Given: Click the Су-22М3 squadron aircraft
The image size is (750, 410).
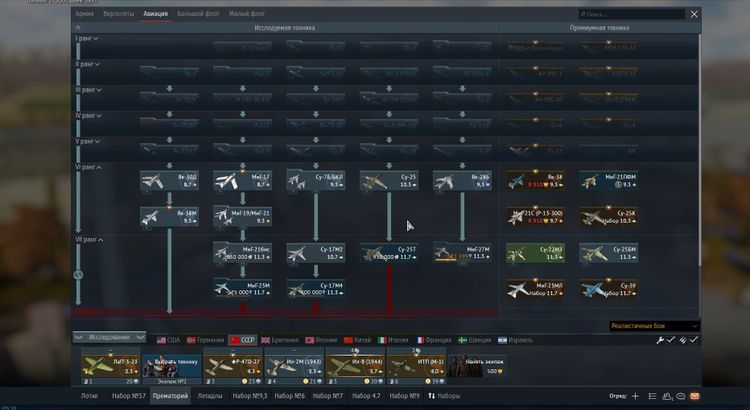Looking at the screenshot, I should tap(535, 252).
